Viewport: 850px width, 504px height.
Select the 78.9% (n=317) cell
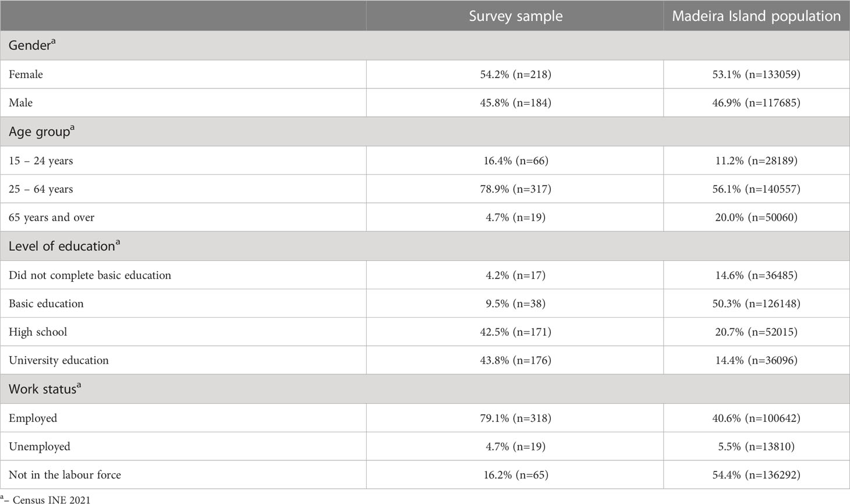point(515,189)
